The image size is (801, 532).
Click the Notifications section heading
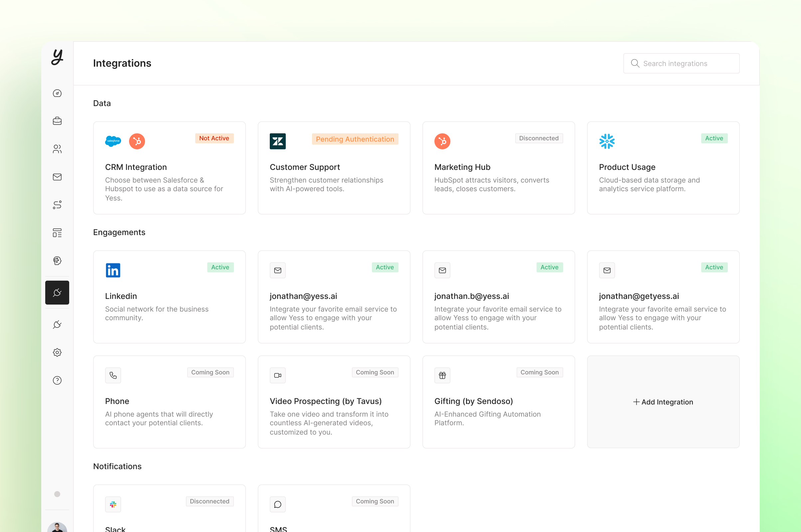coord(117,466)
